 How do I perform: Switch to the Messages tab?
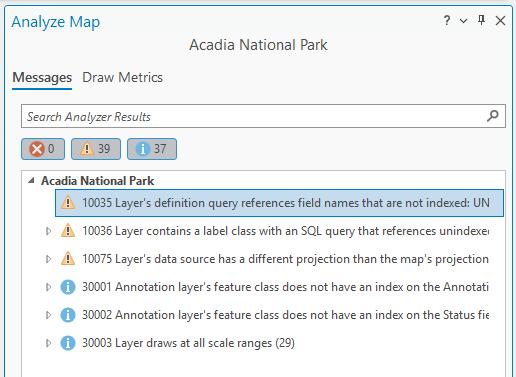pos(42,78)
